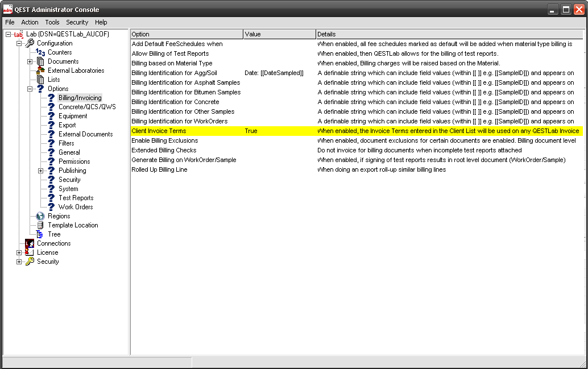Click the Configuration wrench icon
Screen dimensions: 588x369
click(x=30, y=43)
